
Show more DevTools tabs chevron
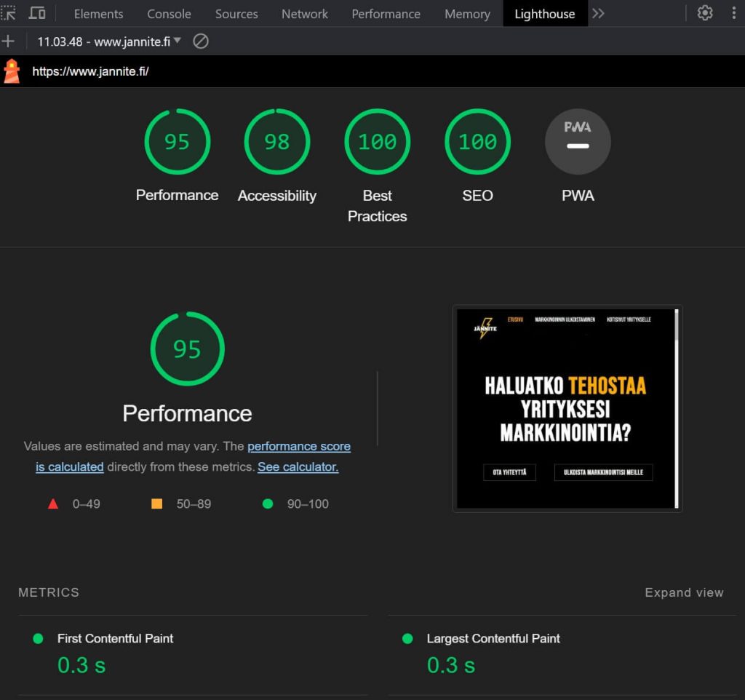tap(598, 13)
